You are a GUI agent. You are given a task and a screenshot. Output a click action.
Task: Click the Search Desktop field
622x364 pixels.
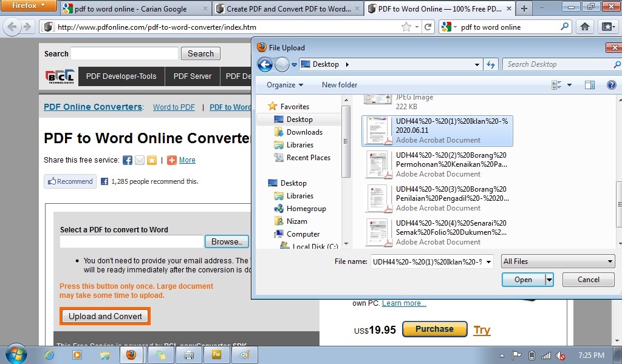pyautogui.click(x=559, y=64)
